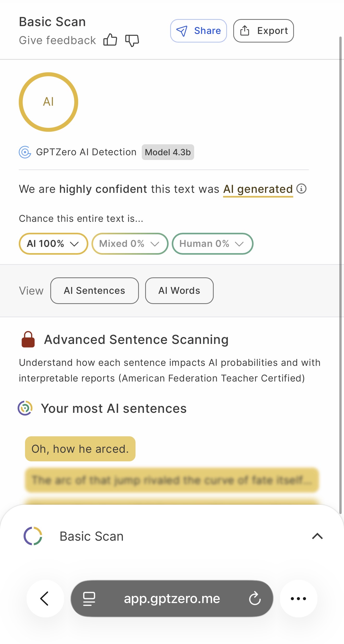Click the red lock icon
Viewport: 344px width, 644px height.
28,339
